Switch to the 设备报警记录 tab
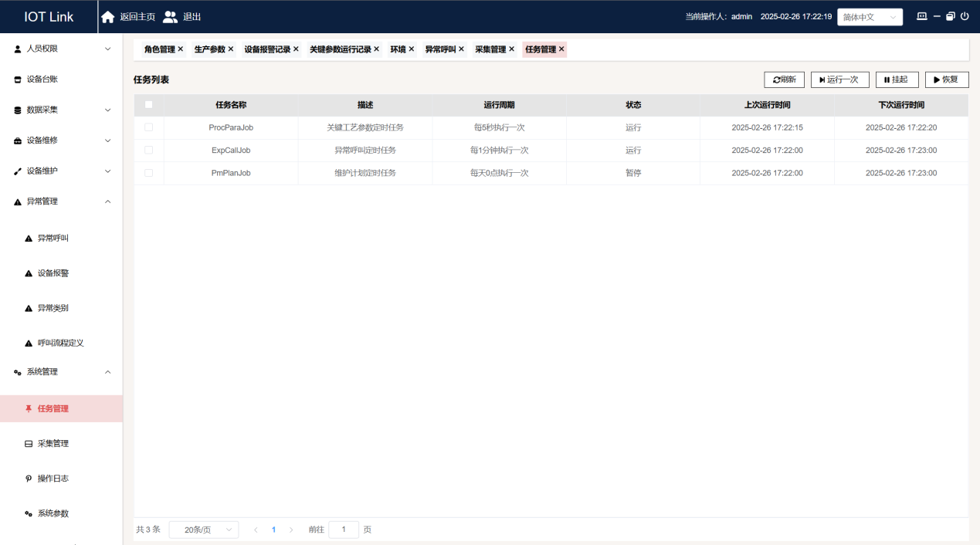This screenshot has width=980, height=545. click(267, 49)
